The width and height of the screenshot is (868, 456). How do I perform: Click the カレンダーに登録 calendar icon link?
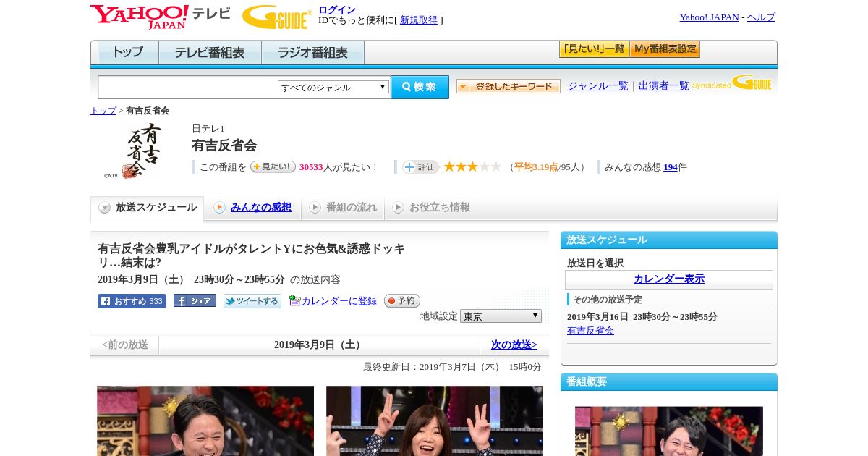coord(333,300)
